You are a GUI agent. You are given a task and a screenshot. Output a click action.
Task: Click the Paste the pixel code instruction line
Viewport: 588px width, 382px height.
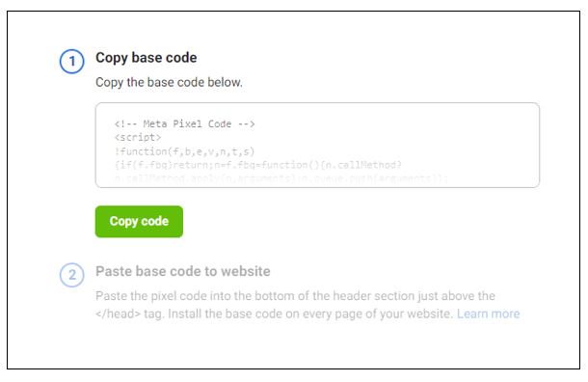point(296,296)
